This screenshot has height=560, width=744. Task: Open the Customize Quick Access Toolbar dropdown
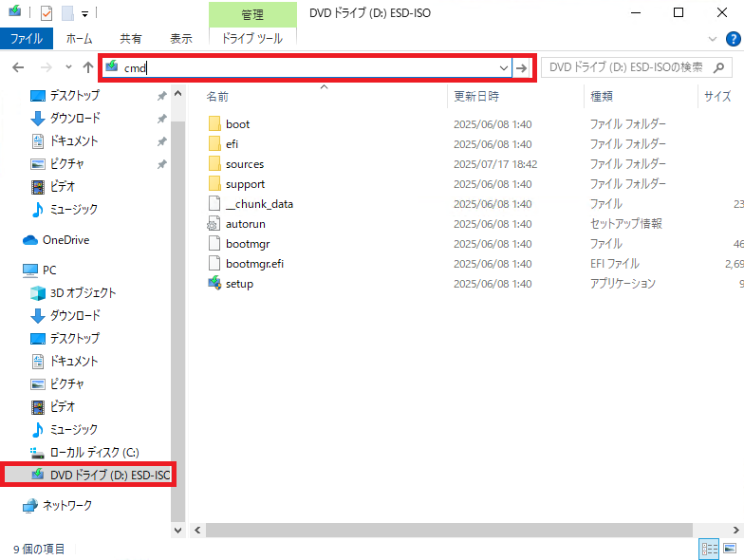[85, 13]
